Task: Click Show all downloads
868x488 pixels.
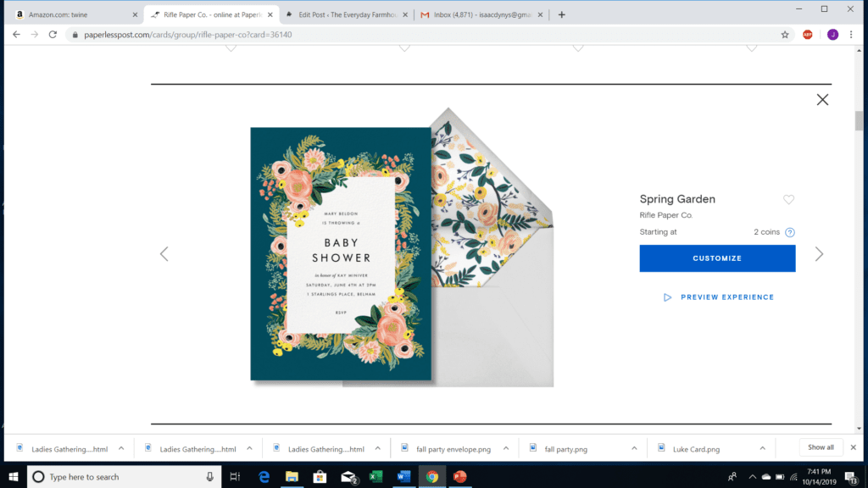Action: 821,447
